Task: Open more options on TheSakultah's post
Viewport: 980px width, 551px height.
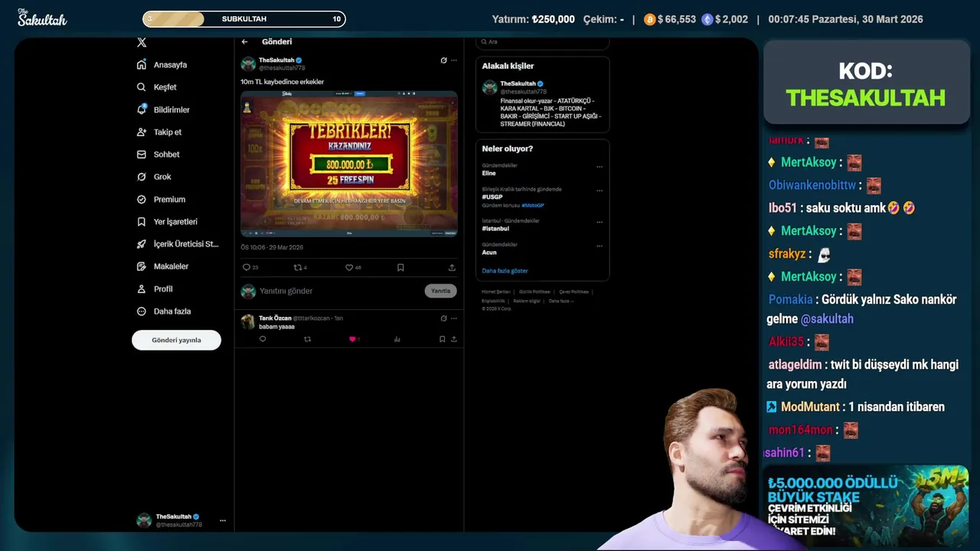Action: coord(454,60)
